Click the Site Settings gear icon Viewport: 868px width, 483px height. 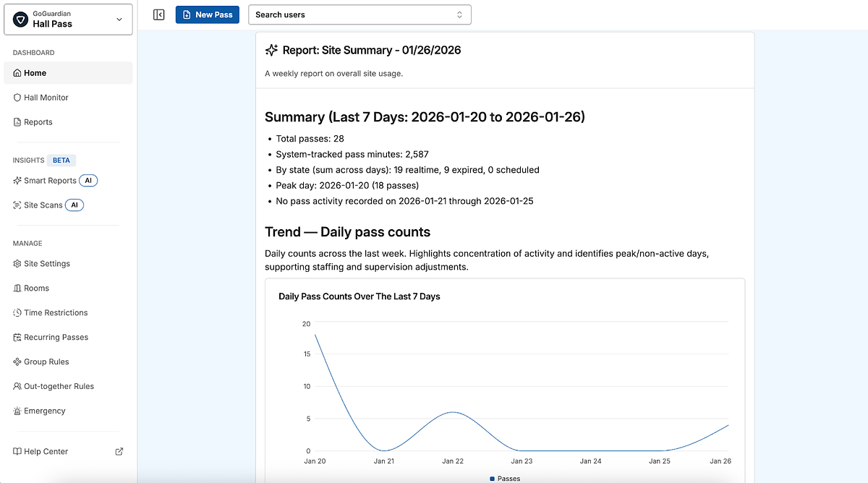click(x=17, y=264)
